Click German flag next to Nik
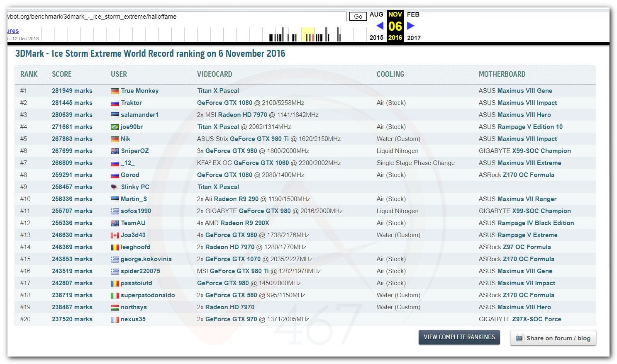617x364 pixels. tap(115, 139)
